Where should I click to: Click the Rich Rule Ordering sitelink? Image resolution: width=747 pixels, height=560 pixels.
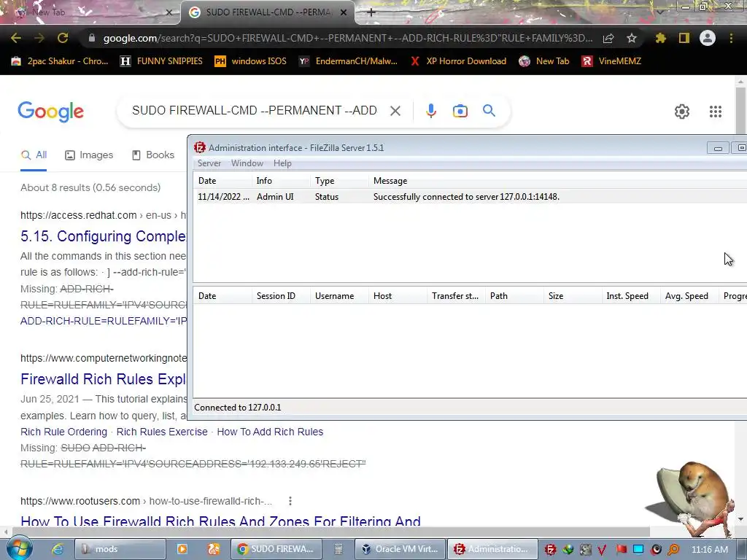point(64,432)
